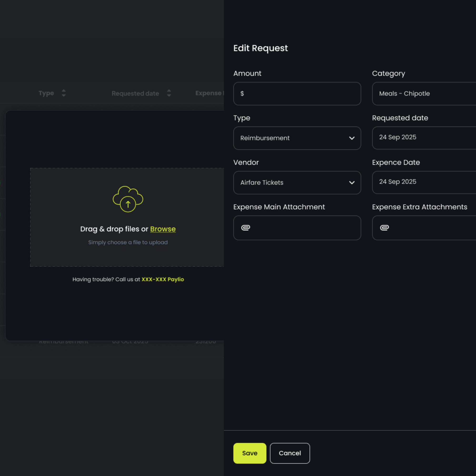Click paperclip icon in Expense Extra Attachments

(x=384, y=228)
